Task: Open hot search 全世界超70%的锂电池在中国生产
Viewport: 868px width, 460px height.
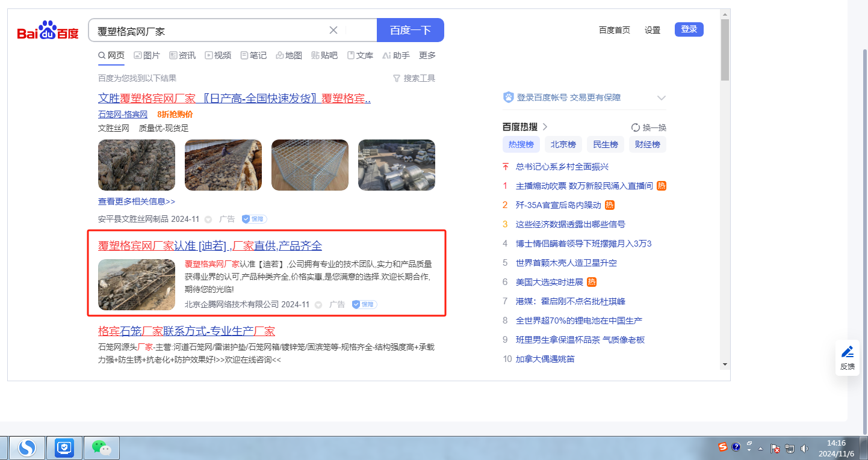Action: (x=579, y=320)
